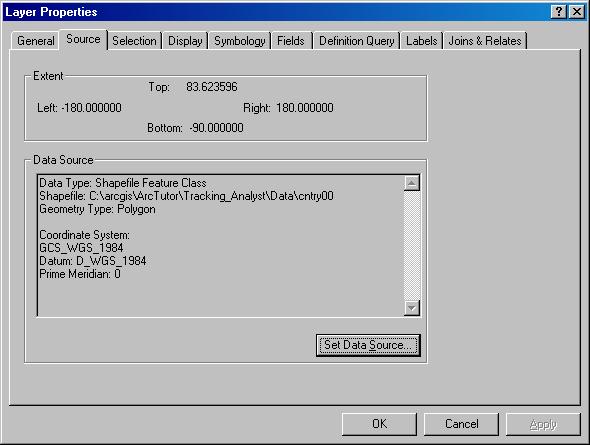590x445 pixels.
Task: View the Labels tab
Action: click(x=421, y=41)
